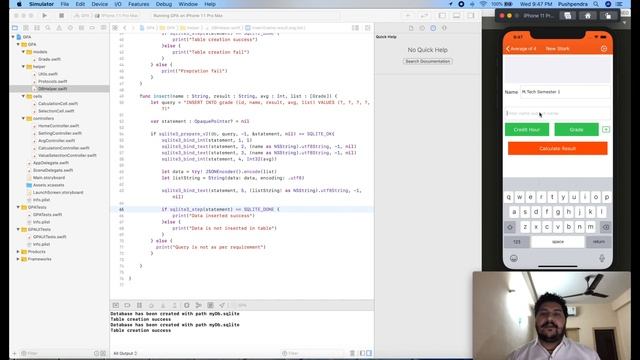The image size is (640, 360).
Task: Expand the Frameworks folder
Action: point(18,259)
